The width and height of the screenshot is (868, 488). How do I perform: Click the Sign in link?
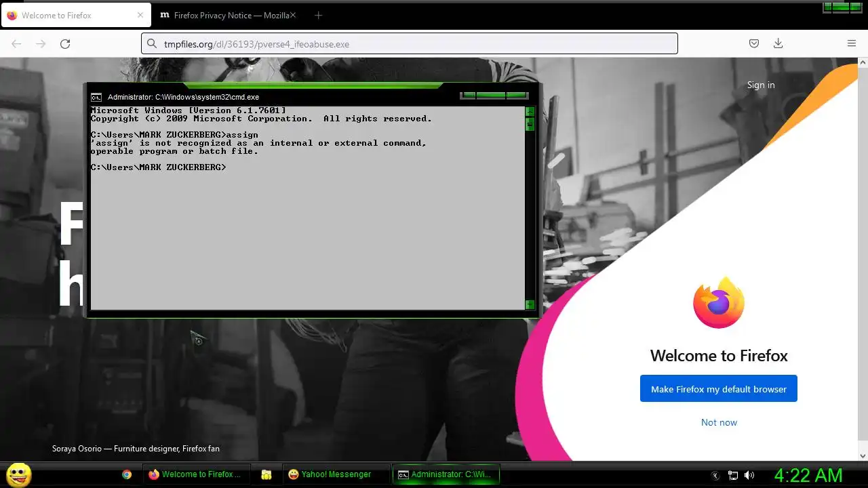pos(761,85)
